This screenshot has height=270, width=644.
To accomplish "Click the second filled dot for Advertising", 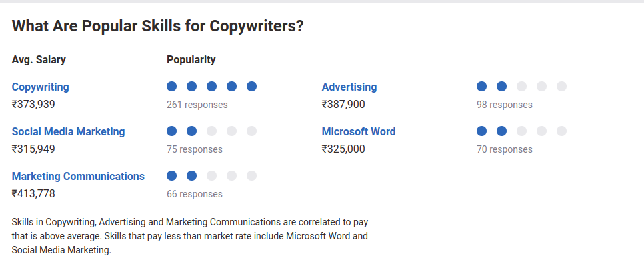I will (x=501, y=86).
